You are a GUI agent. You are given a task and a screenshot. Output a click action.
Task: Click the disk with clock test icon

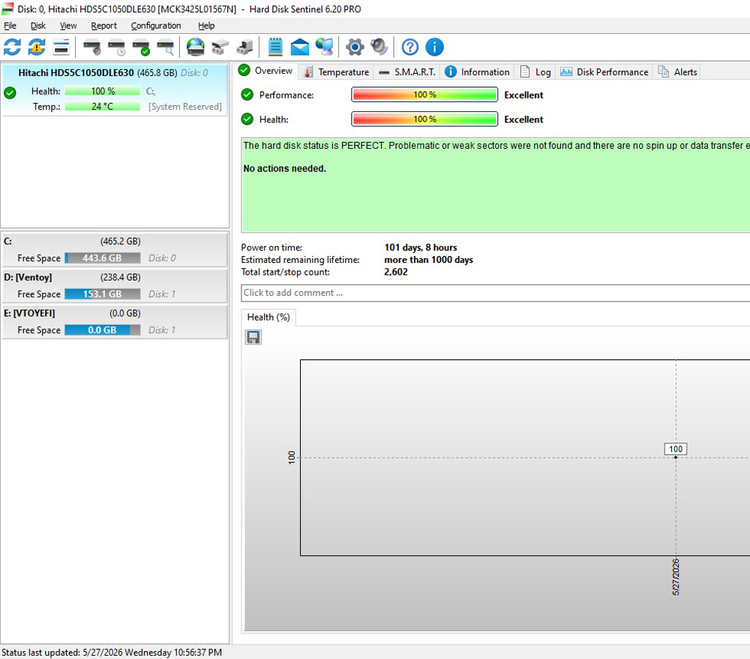click(x=116, y=47)
